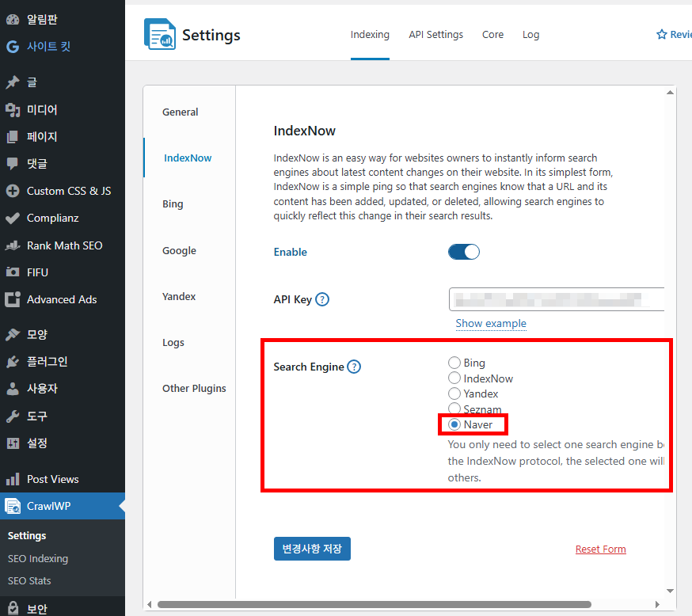This screenshot has height=616, width=692.
Task: Switch to the Indexing tab
Action: coord(370,34)
